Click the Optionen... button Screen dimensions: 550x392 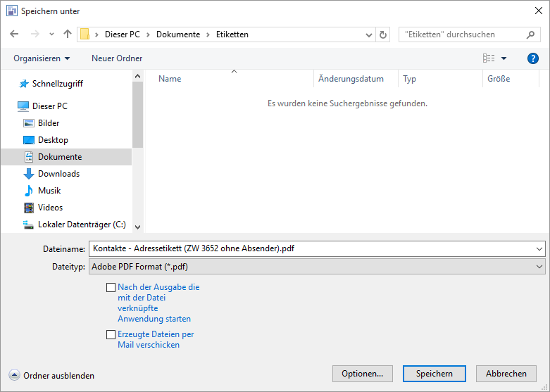pyautogui.click(x=362, y=374)
